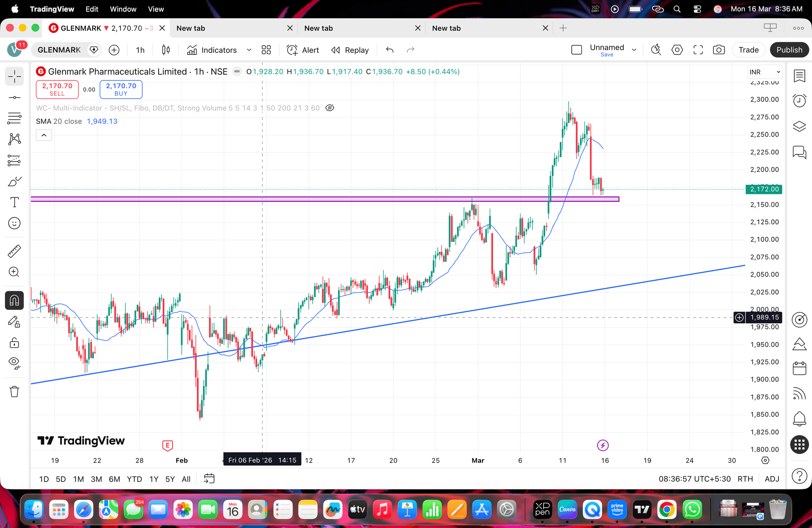Open the GLENMARK symbol search
The width and height of the screenshot is (812, 528).
point(59,50)
